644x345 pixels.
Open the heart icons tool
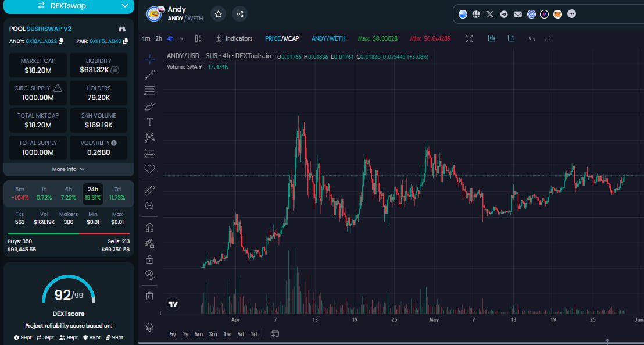pos(150,169)
